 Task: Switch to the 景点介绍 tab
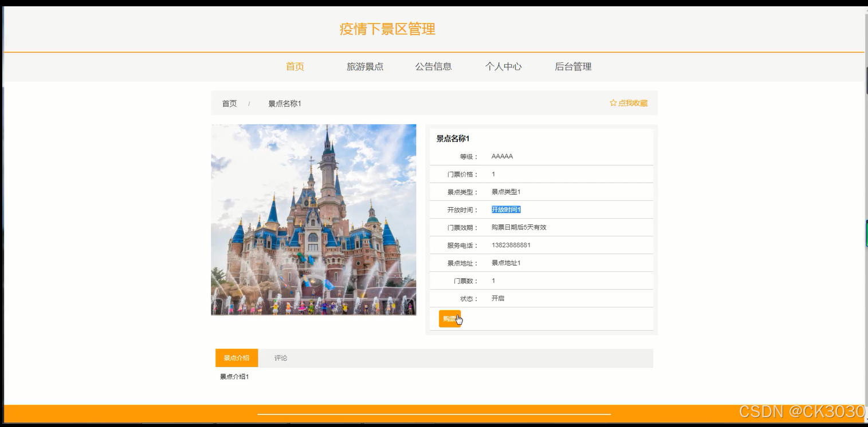coord(237,358)
